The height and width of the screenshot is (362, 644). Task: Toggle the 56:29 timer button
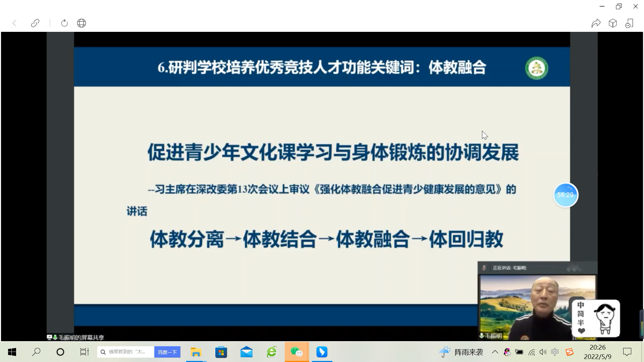click(566, 195)
